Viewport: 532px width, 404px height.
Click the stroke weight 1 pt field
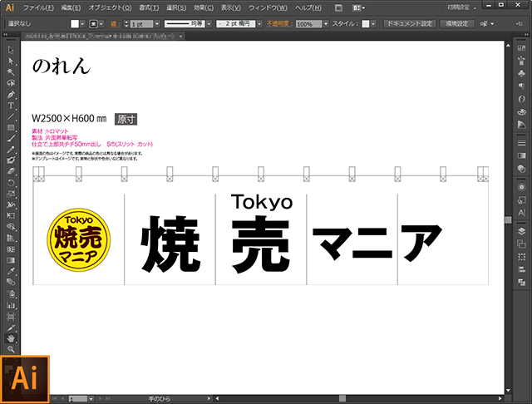(141, 24)
